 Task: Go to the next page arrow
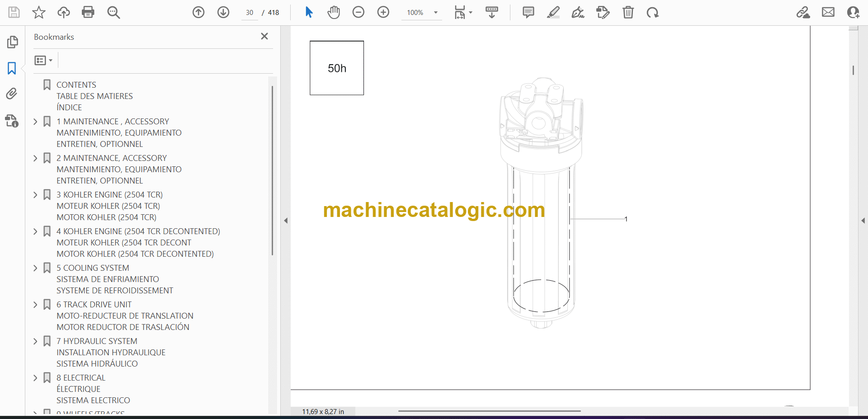(x=223, y=12)
